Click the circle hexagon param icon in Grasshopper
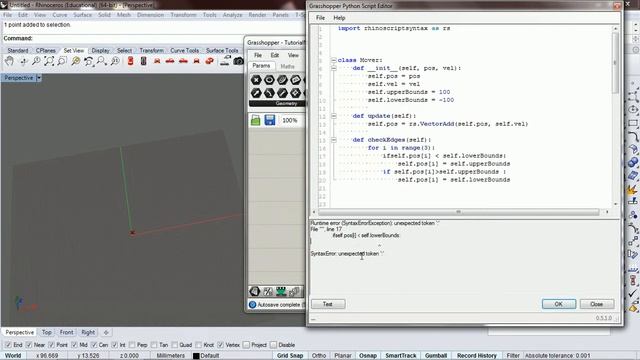The image size is (640, 360). [269, 80]
